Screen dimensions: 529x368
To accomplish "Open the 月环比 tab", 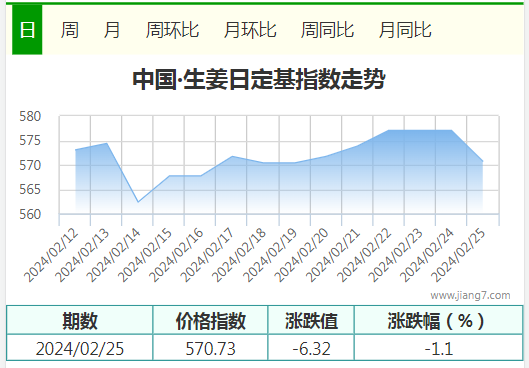I will pyautogui.click(x=250, y=30).
